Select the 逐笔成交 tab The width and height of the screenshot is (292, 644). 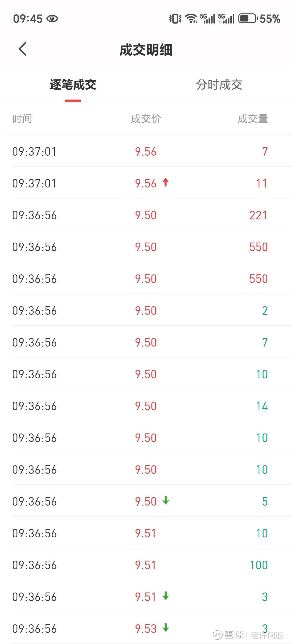(73, 85)
